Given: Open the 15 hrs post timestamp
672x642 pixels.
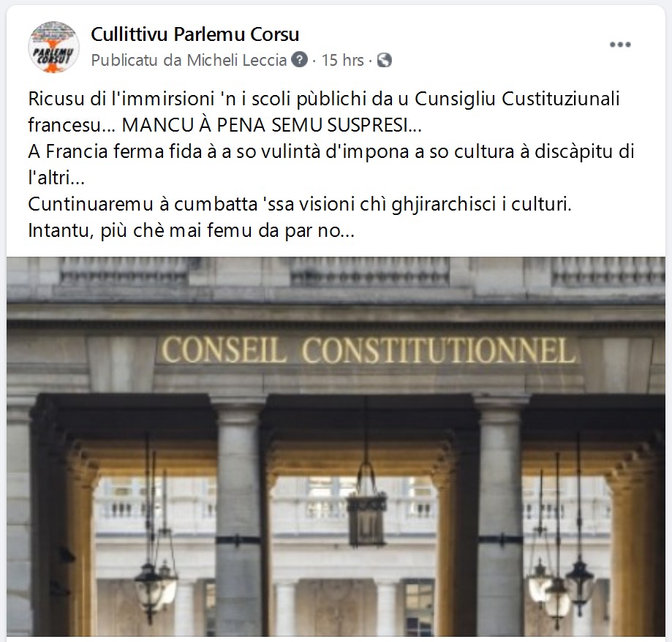Looking at the screenshot, I should point(342,60).
